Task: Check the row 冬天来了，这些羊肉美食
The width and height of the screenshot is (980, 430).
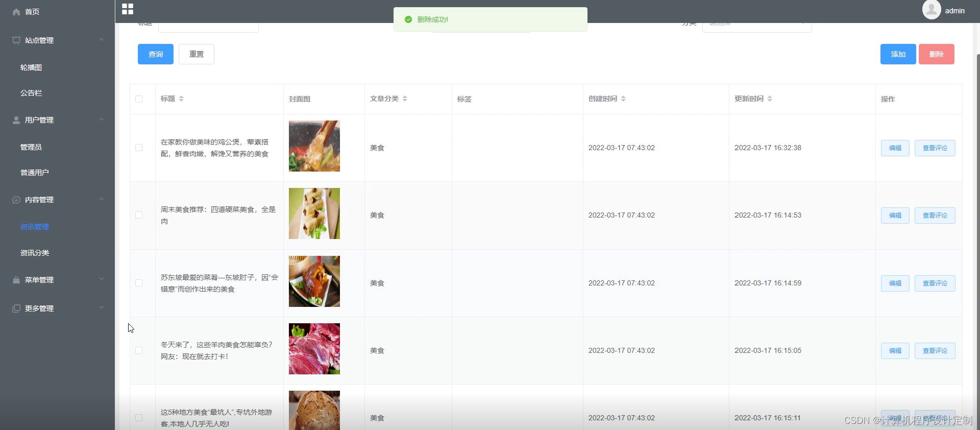Action: click(x=139, y=350)
